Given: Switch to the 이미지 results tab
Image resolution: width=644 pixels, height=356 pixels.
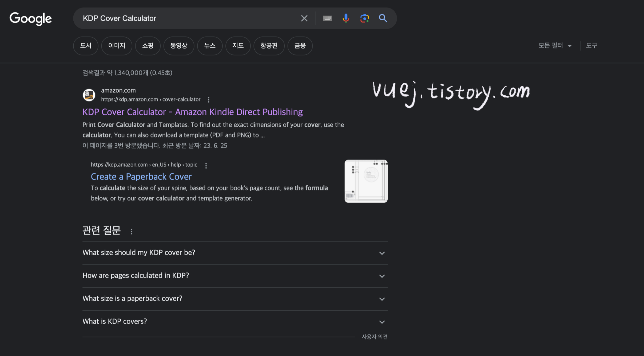Looking at the screenshot, I should click(117, 46).
